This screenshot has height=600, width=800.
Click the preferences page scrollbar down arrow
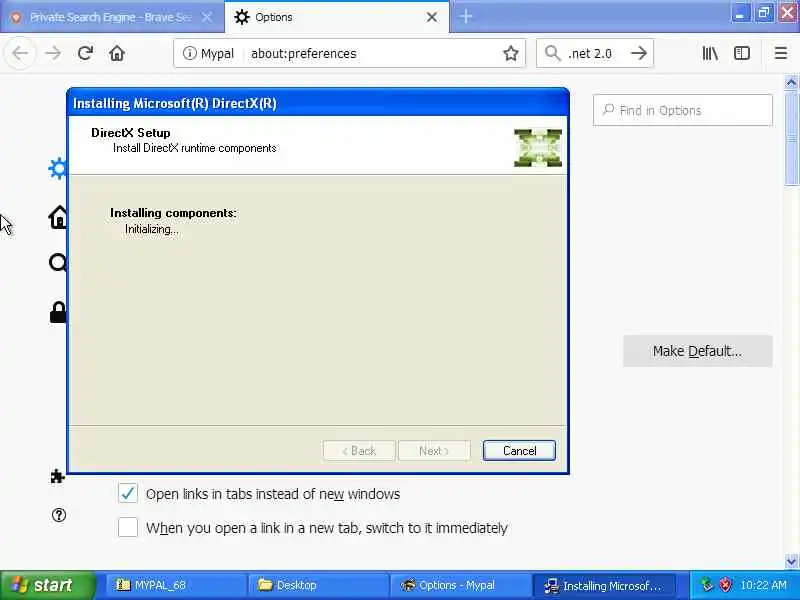[x=791, y=562]
